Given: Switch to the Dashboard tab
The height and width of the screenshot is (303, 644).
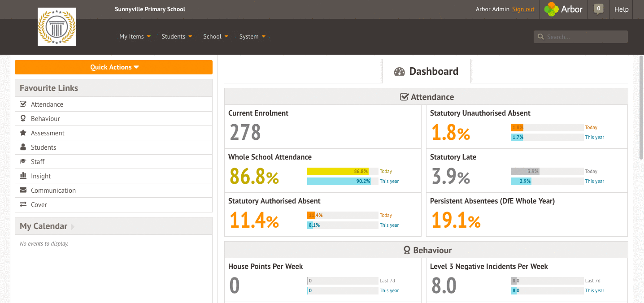Looking at the screenshot, I should pyautogui.click(x=426, y=71).
